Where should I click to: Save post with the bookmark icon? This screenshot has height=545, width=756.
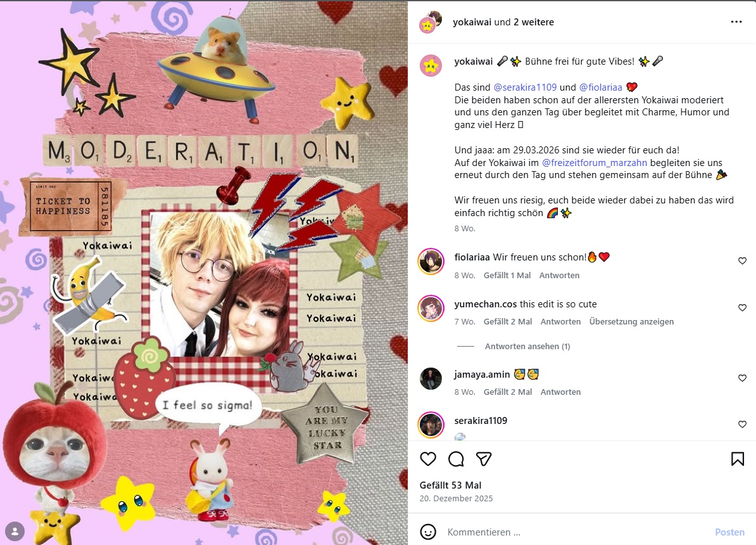pos(738,459)
